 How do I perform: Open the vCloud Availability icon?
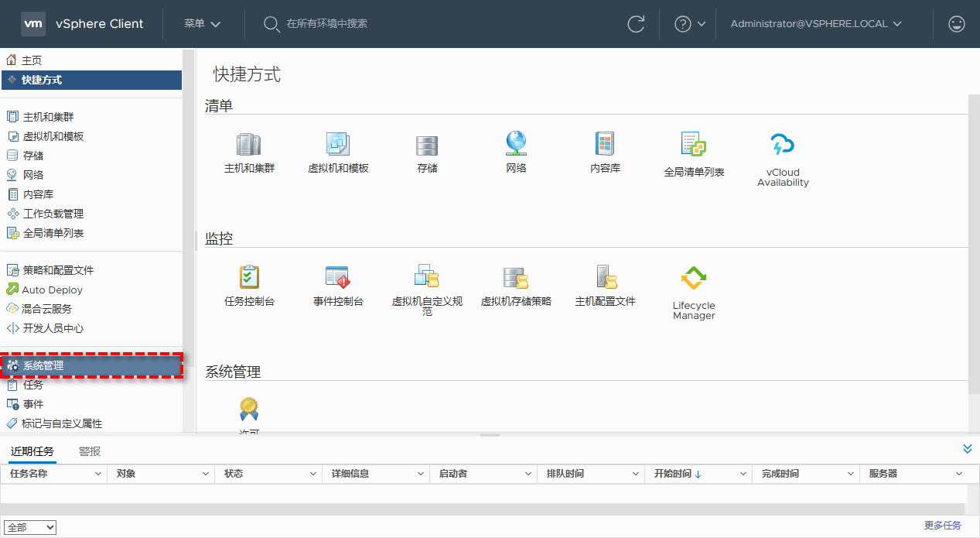click(783, 145)
